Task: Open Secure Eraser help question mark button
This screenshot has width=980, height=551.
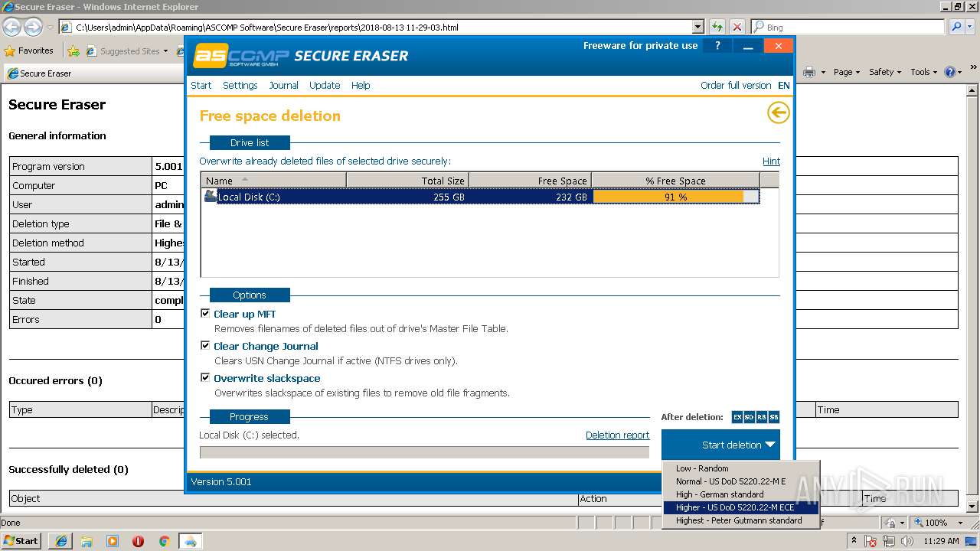Action: point(717,46)
